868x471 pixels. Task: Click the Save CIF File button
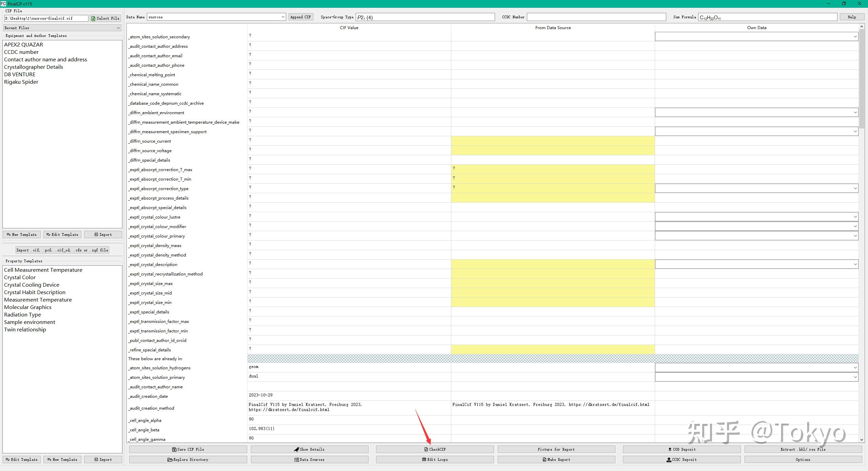(x=188, y=449)
